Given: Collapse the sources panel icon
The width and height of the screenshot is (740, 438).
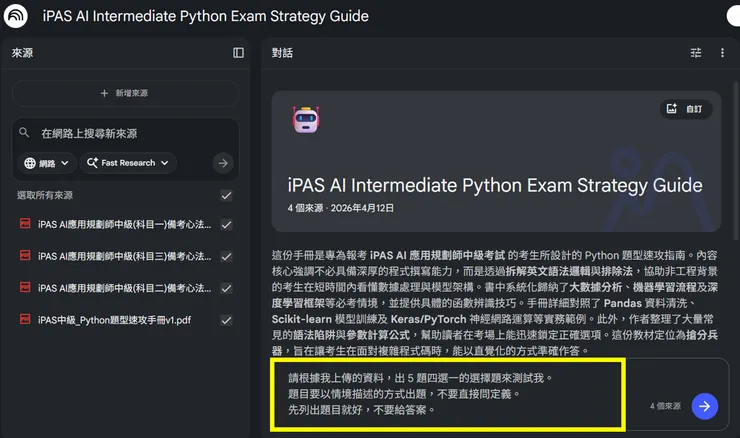Looking at the screenshot, I should coord(238,53).
